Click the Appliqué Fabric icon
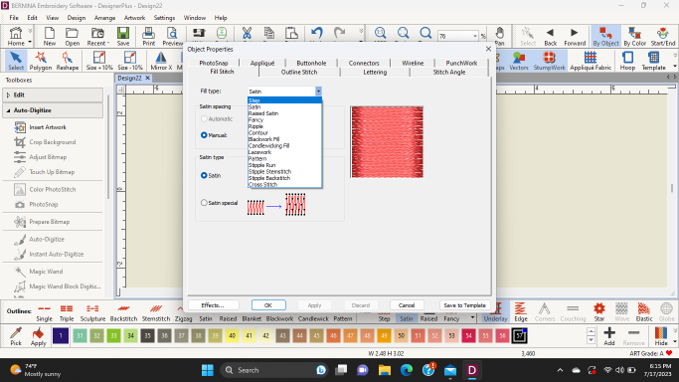The image size is (679, 382). point(590,61)
